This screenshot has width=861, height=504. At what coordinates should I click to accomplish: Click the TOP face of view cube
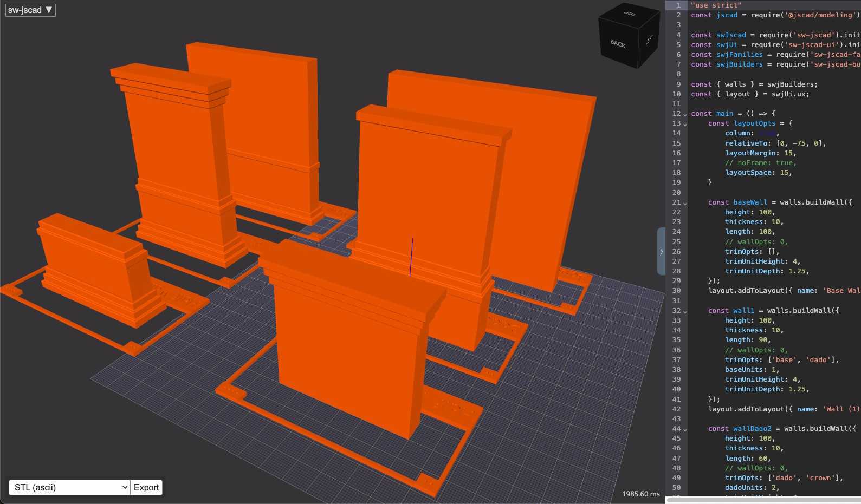pyautogui.click(x=630, y=13)
